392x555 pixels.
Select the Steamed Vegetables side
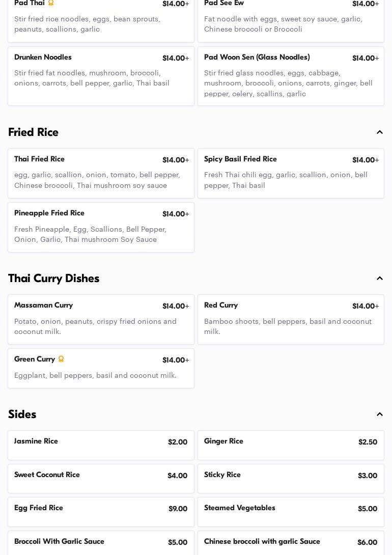291,512
